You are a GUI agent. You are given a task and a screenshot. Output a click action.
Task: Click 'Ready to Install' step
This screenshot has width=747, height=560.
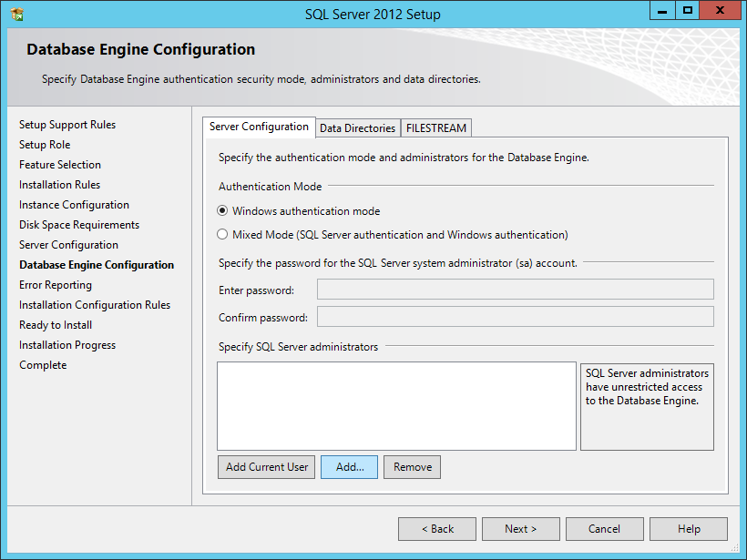click(56, 325)
